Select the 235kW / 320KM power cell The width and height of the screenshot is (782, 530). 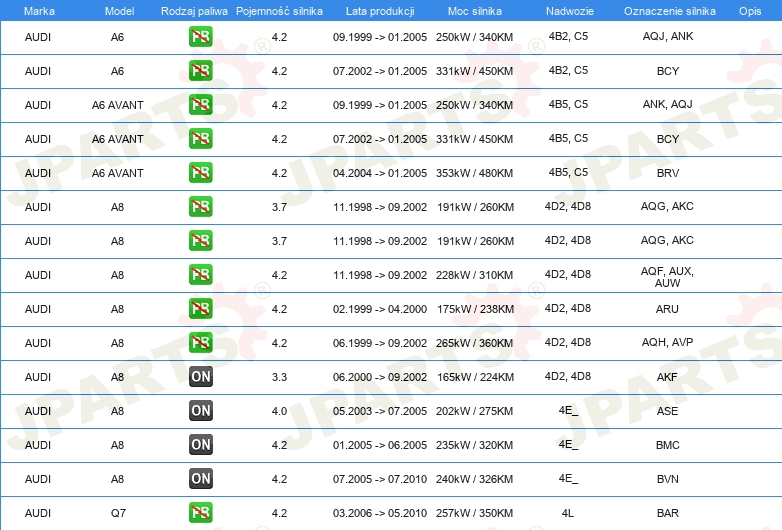click(x=474, y=445)
